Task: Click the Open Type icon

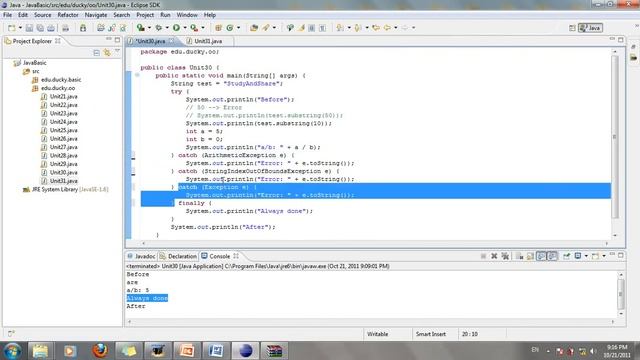Action: click(254, 28)
